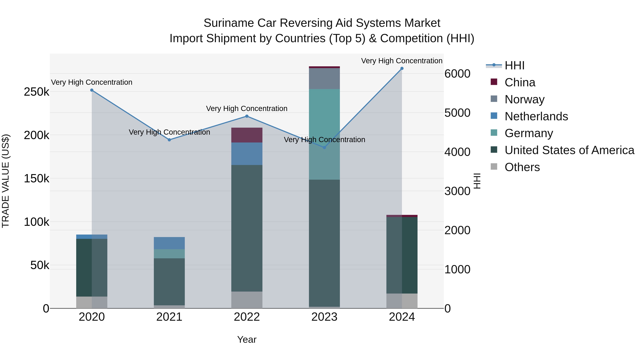Click the 250k trade value tick
This screenshot has width=644, height=362.
(36, 92)
